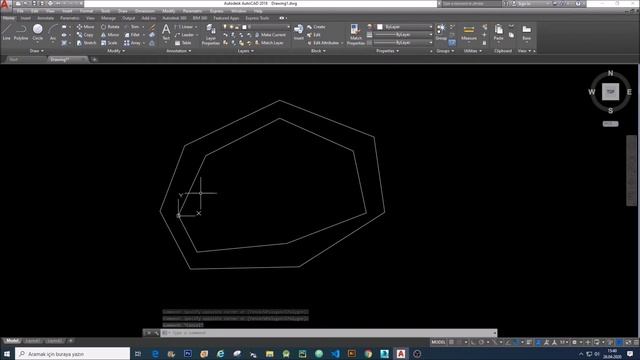Click the Move tool

pos(85,27)
